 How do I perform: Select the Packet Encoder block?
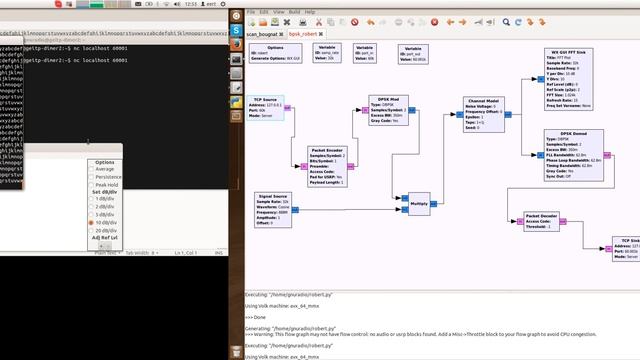(327, 167)
